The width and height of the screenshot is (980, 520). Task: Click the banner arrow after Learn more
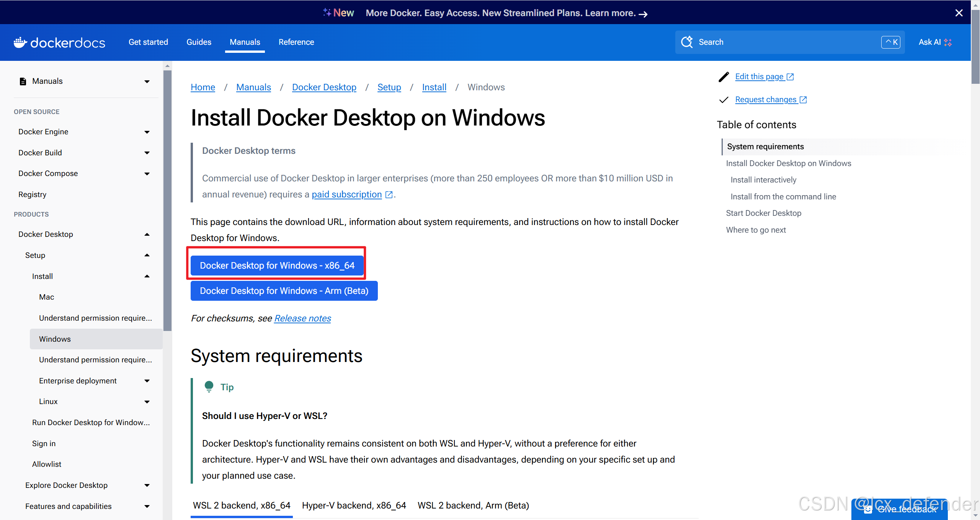point(643,14)
